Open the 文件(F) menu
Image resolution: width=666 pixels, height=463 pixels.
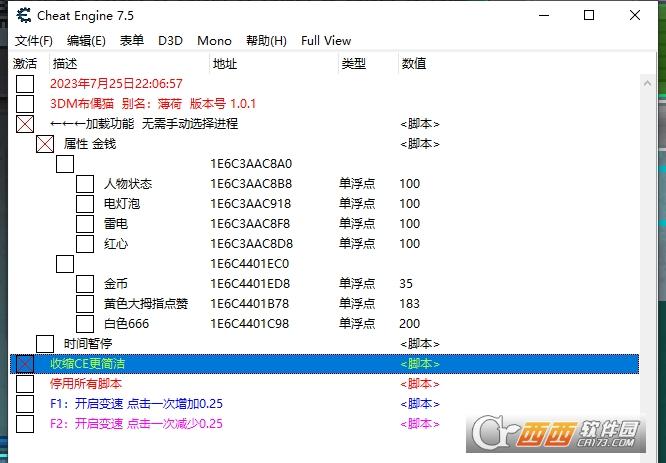[x=34, y=41]
